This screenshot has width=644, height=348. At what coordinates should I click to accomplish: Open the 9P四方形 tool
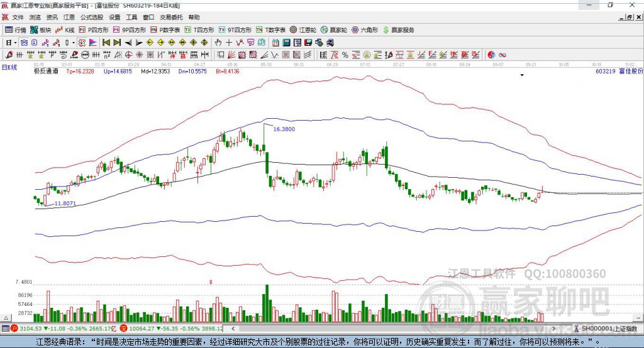[130, 30]
